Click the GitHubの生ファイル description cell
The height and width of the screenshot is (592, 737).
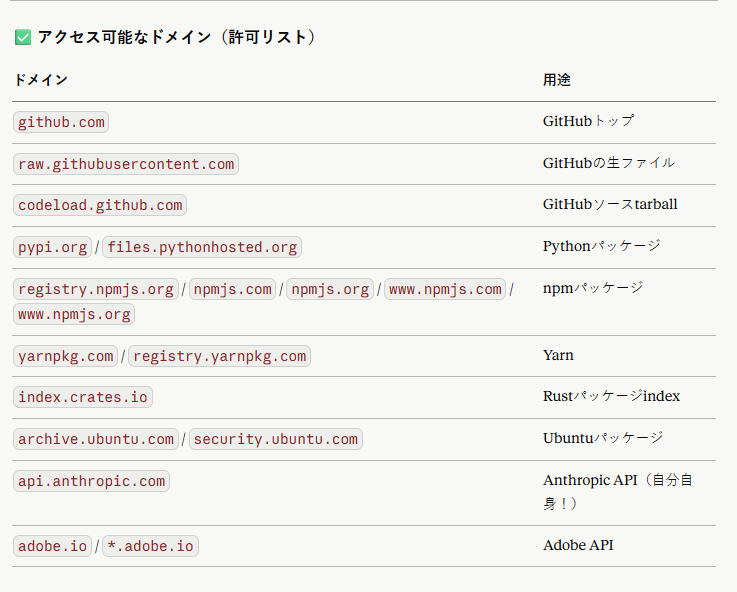[609, 163]
